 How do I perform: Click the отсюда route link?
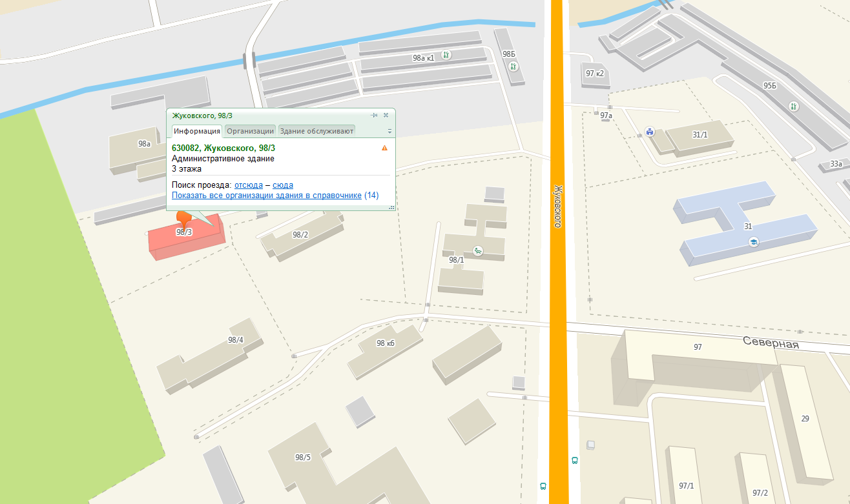click(248, 185)
